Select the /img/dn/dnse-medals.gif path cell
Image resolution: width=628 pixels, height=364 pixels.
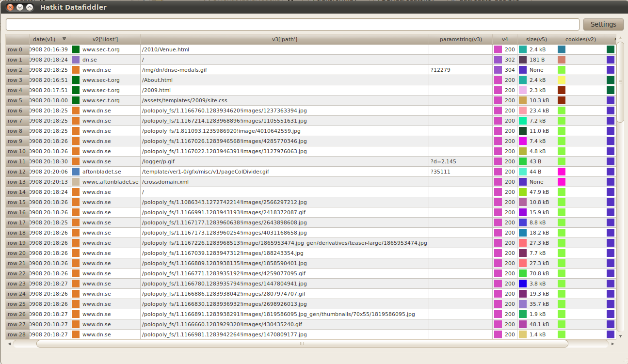coord(285,70)
